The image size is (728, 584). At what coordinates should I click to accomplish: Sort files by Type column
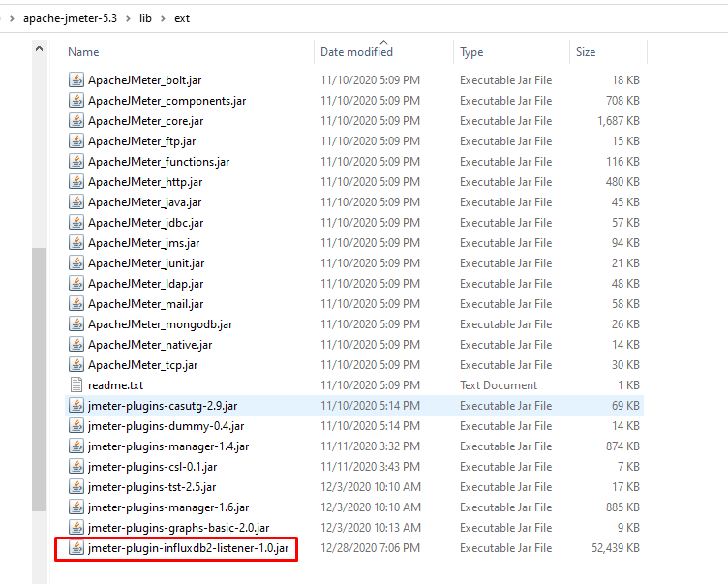[x=471, y=52]
